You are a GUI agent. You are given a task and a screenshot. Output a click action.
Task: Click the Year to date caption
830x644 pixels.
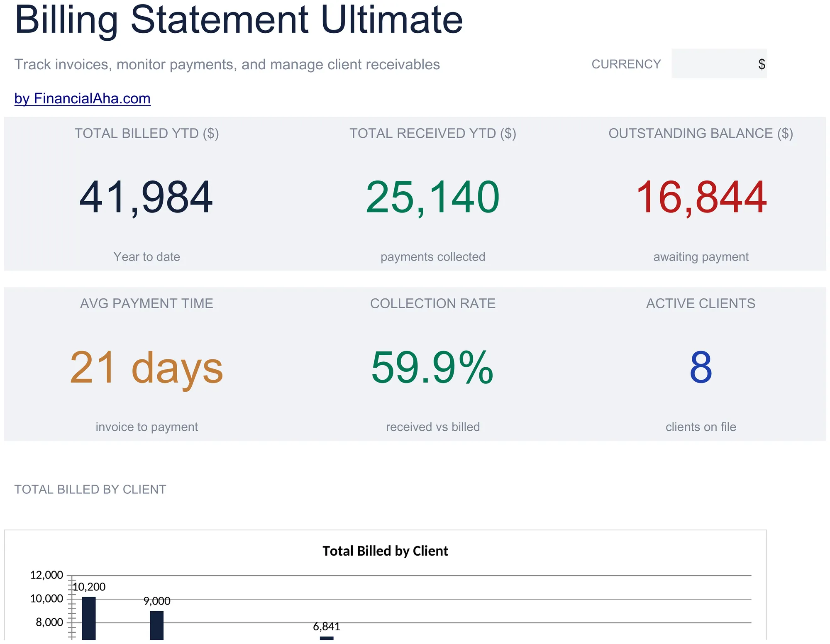[146, 257]
